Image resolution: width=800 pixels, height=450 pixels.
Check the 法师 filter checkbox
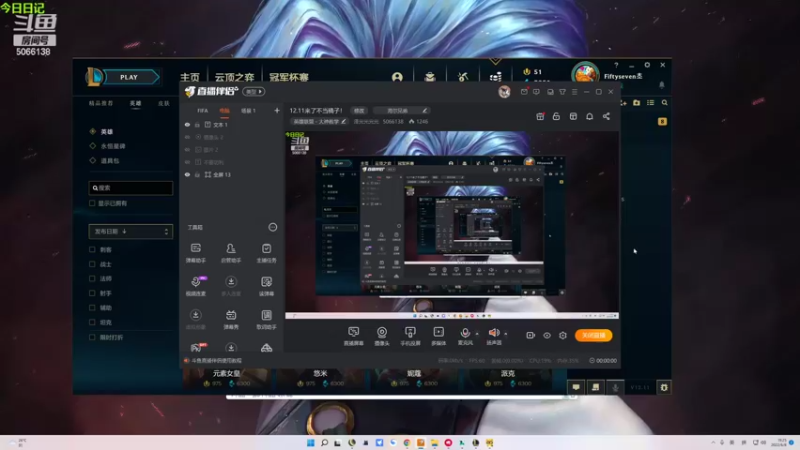click(92, 279)
